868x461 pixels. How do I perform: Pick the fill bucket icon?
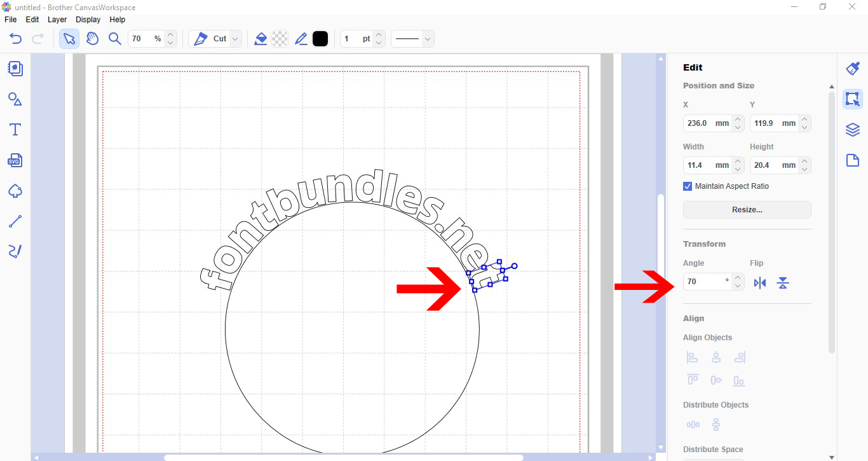pos(260,39)
